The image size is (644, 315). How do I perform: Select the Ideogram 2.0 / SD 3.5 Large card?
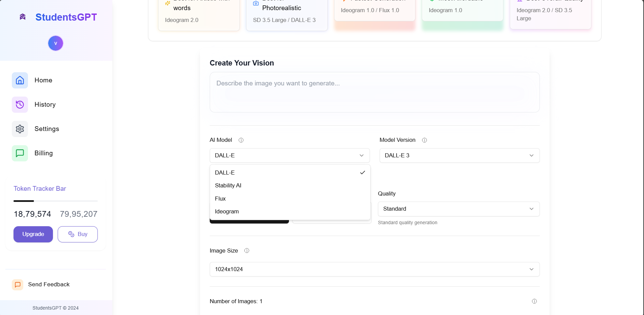point(551,14)
